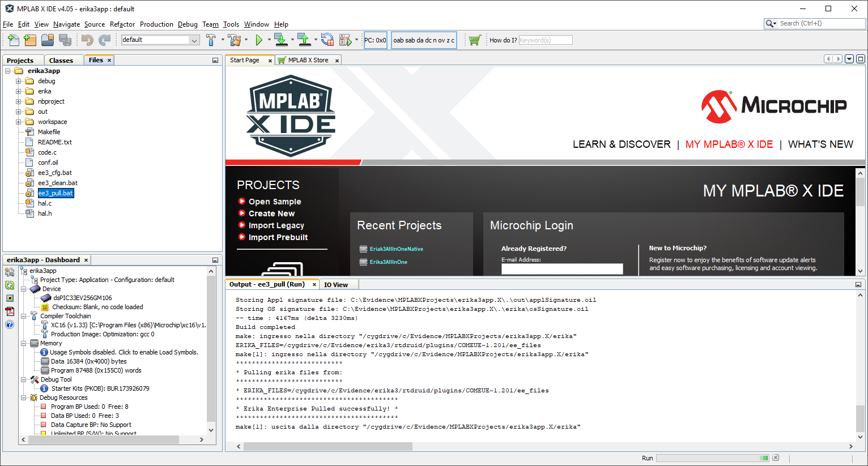Image resolution: width=868 pixels, height=466 pixels.
Task: Click the Debug Project icon
Action: [345, 40]
